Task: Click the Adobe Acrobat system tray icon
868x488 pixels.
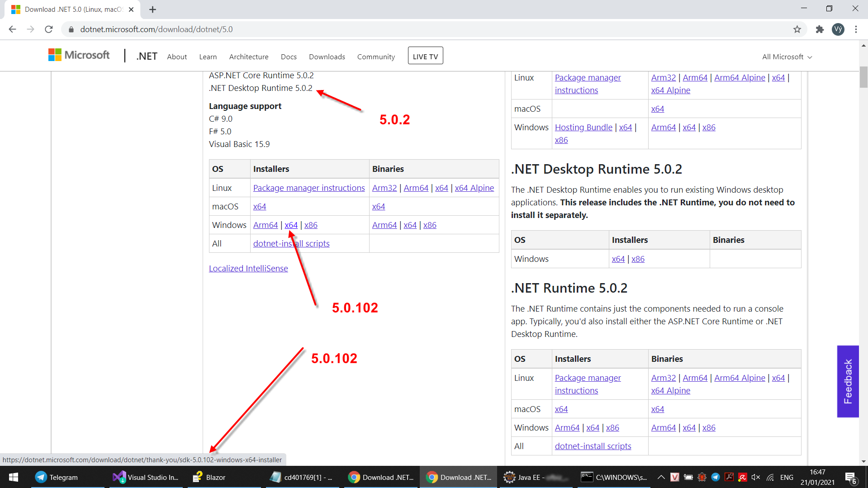Action: click(x=729, y=477)
